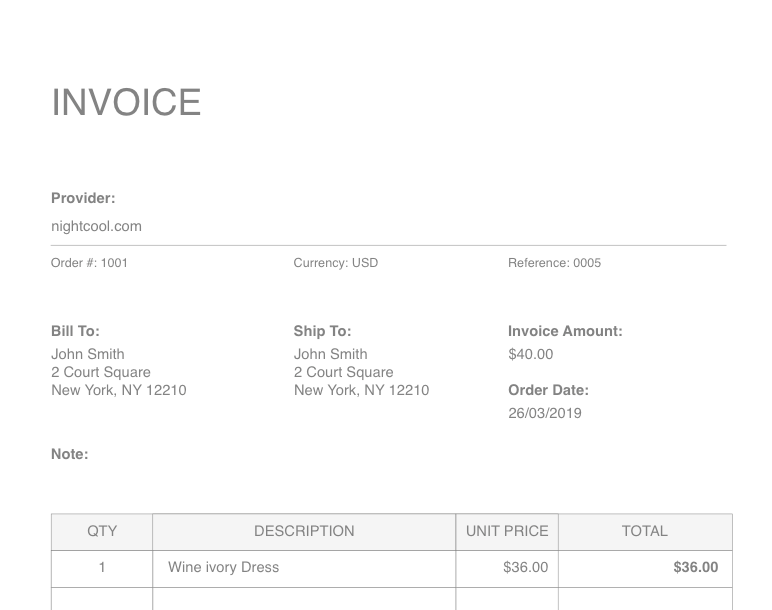Click the INVOICE heading
Screen dimensions: 772x610
click(x=126, y=102)
